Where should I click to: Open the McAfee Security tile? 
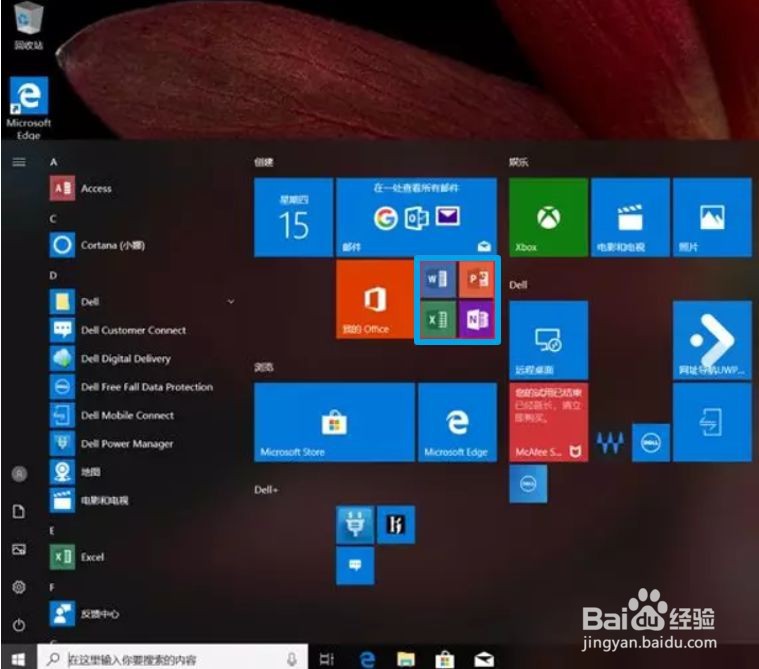(x=548, y=422)
